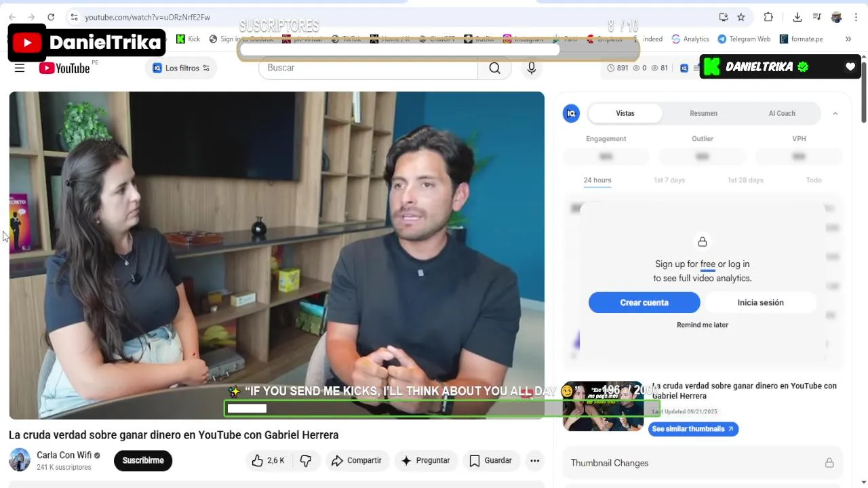The image size is (868, 488).
Task: Click the Inicia sesión button
Action: coord(761,302)
